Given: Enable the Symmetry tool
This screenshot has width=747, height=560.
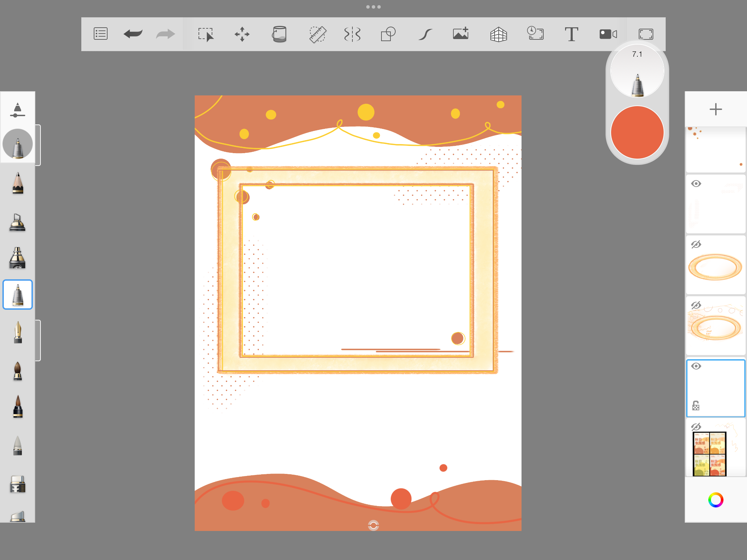Looking at the screenshot, I should [x=352, y=34].
